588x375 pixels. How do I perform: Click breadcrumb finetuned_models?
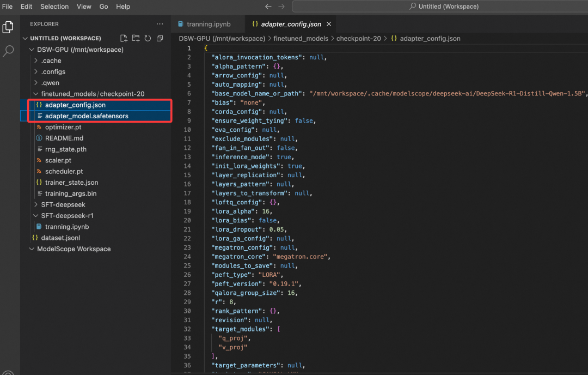click(x=301, y=38)
